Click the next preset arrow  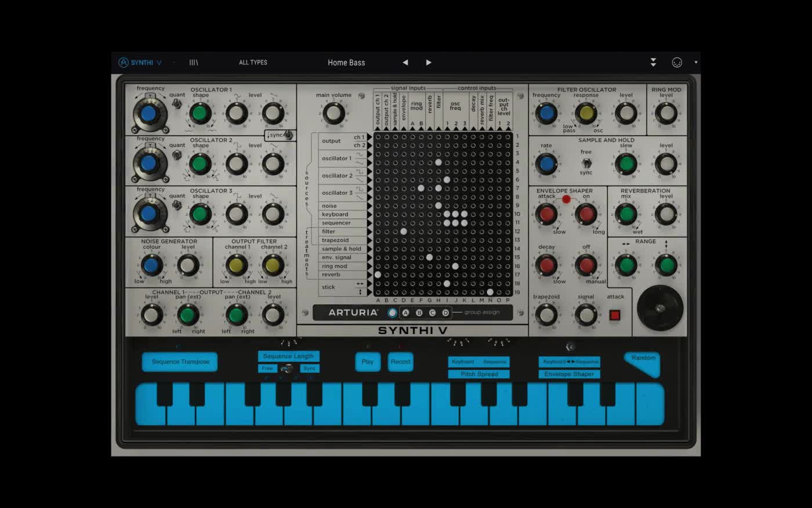coord(429,62)
